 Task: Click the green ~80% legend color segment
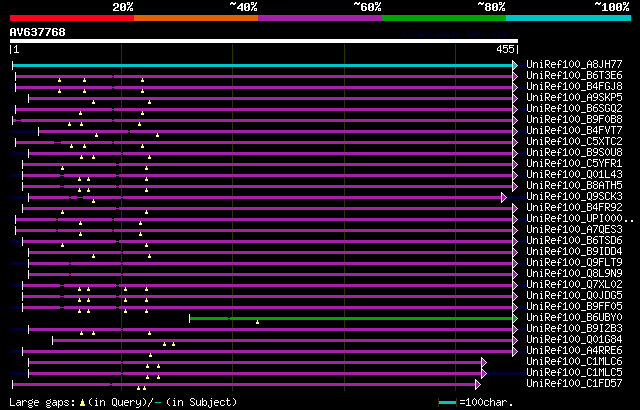[444, 17]
